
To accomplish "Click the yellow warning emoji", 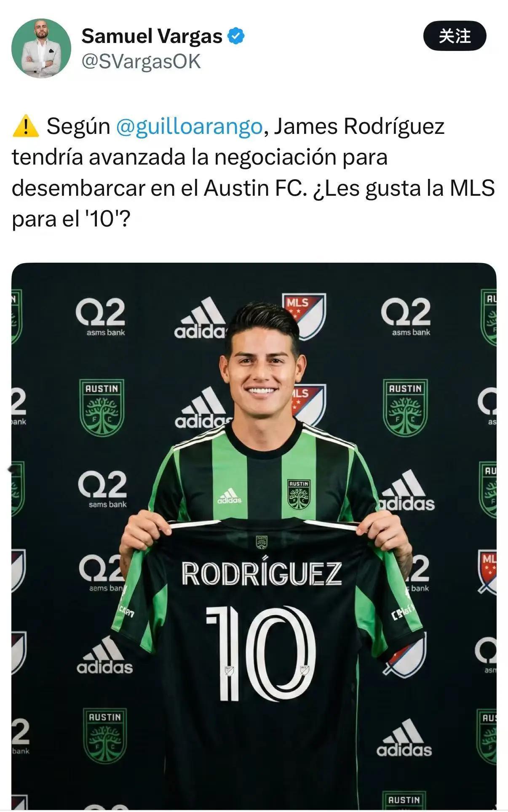I will pos(26,126).
